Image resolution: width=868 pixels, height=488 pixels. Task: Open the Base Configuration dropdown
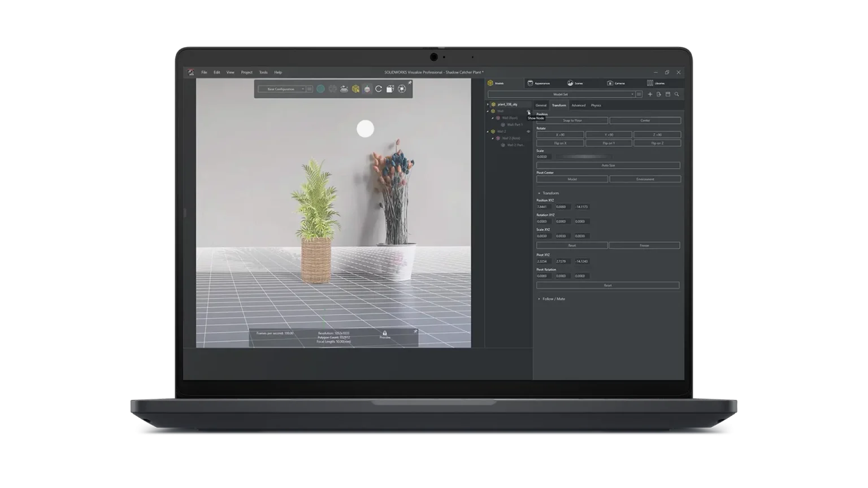point(281,89)
